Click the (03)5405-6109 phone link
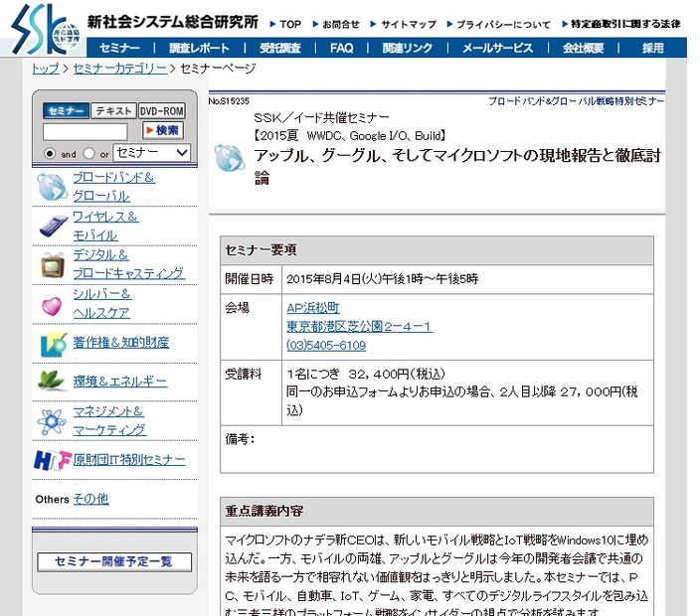The width and height of the screenshot is (700, 616). pos(326,345)
